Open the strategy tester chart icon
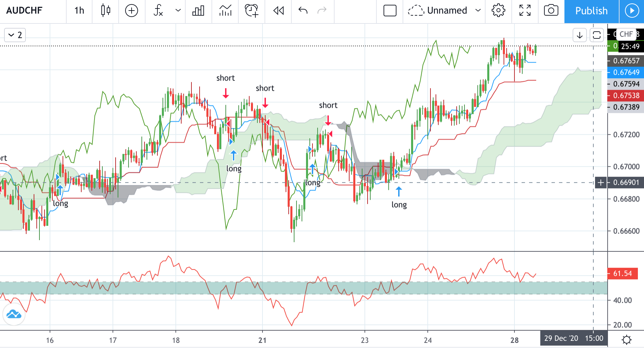This screenshot has width=644, height=349. 225,11
